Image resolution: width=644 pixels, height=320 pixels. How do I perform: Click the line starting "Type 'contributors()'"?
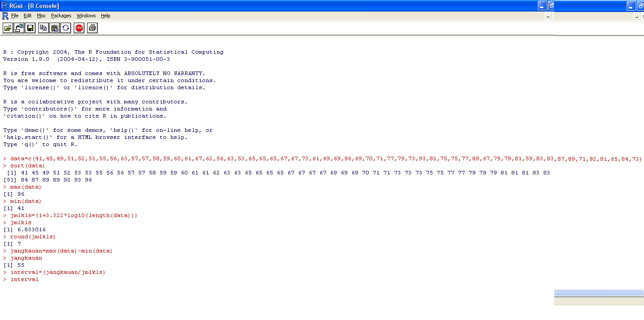click(x=85, y=109)
